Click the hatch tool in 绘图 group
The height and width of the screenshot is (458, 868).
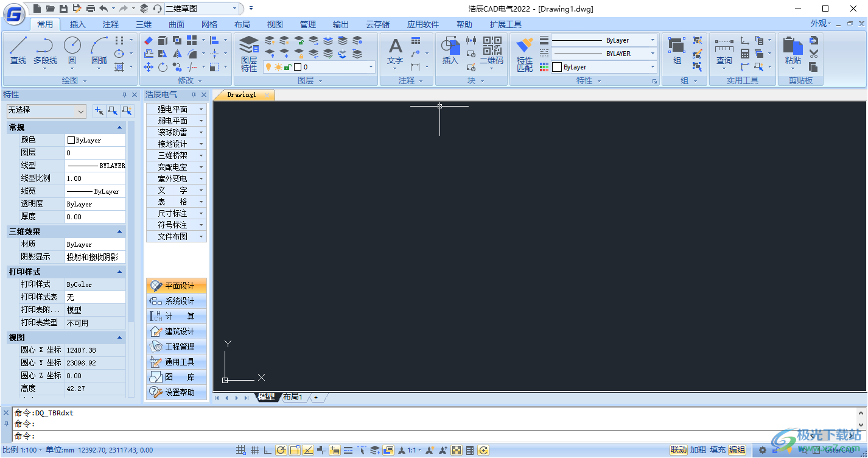[119, 67]
